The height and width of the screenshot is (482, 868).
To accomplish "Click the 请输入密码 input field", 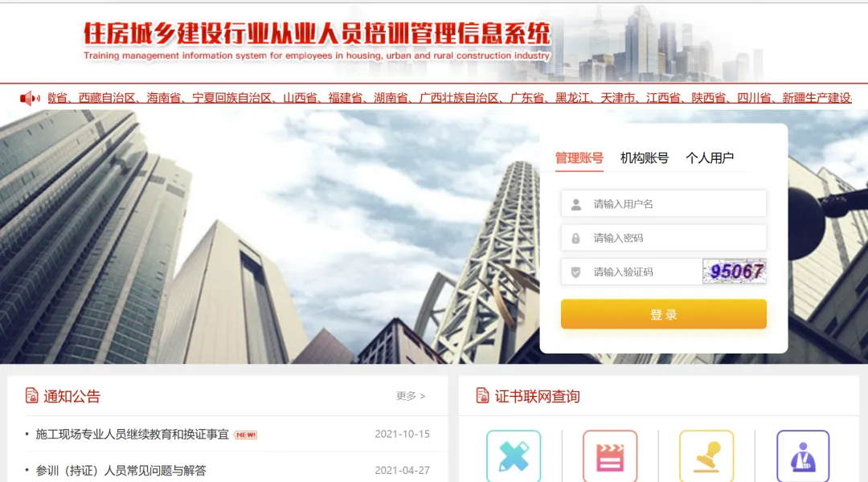I will (664, 238).
